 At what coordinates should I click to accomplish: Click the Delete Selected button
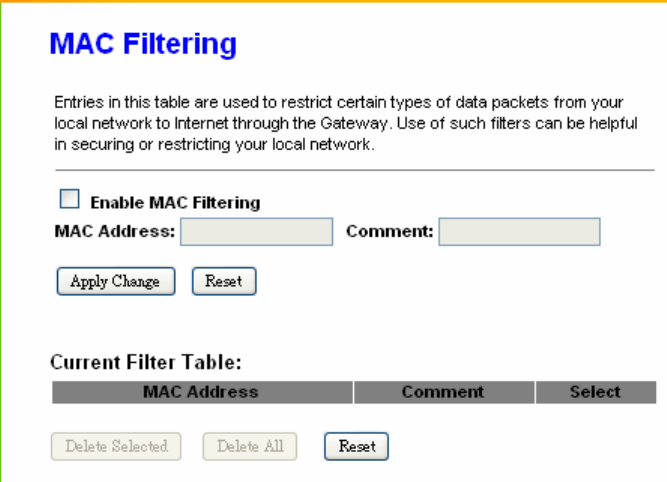(x=116, y=446)
